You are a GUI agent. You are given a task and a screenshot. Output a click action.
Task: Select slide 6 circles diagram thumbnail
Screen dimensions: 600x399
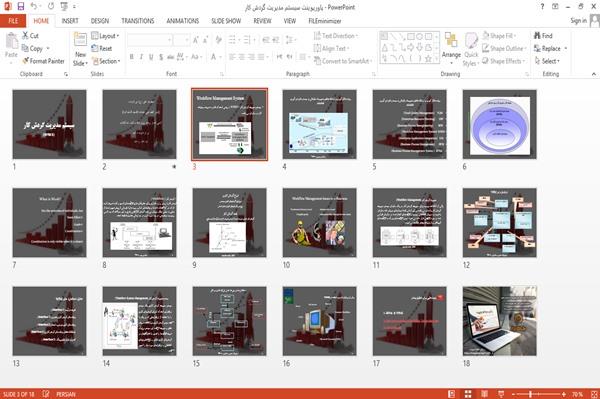500,124
